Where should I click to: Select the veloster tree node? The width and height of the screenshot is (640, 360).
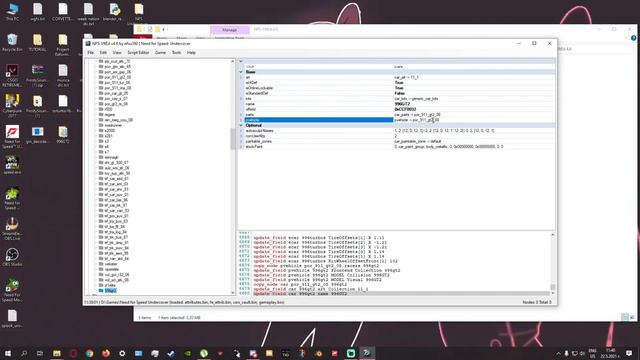tap(111, 264)
